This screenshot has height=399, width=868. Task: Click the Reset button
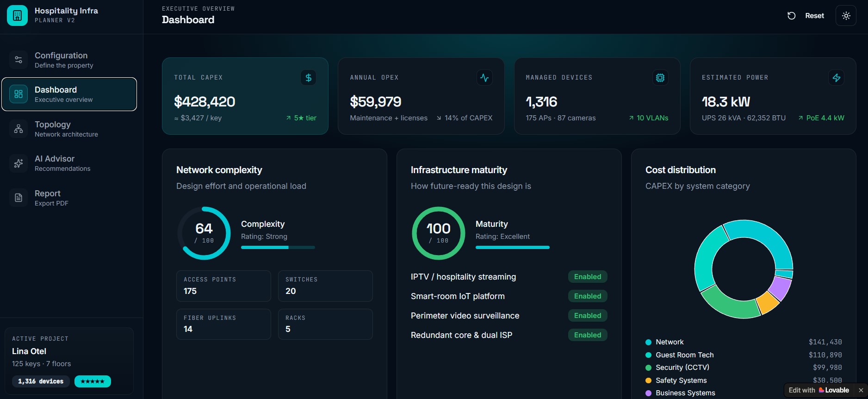[806, 16]
